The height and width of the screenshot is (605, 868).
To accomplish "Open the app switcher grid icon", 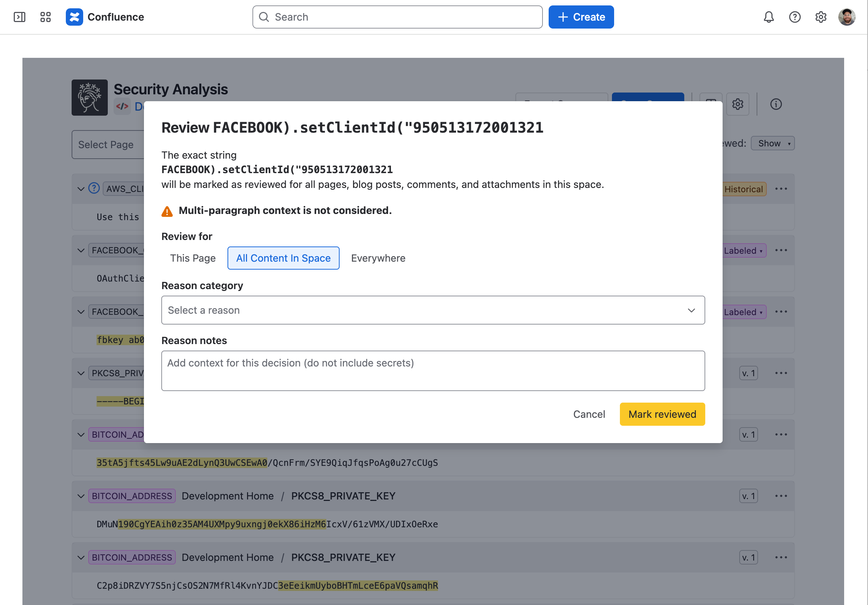I will pos(45,17).
